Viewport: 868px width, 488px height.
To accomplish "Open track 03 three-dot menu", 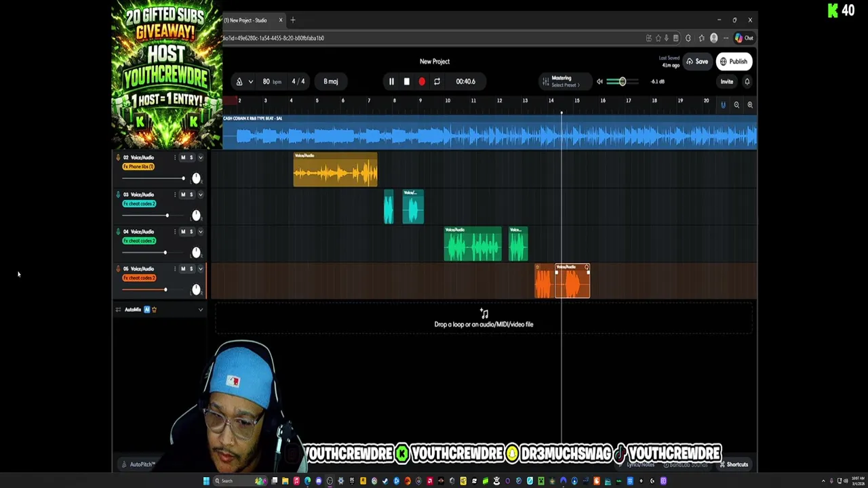I will pyautogui.click(x=174, y=195).
